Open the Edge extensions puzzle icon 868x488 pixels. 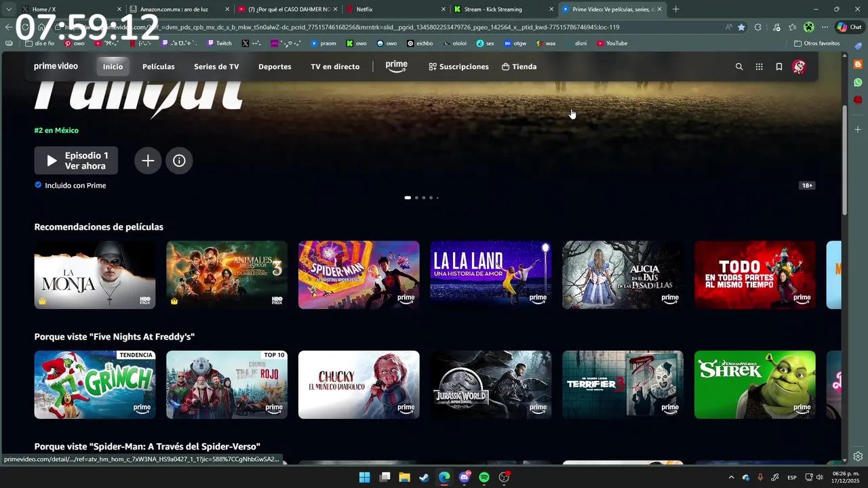click(758, 27)
